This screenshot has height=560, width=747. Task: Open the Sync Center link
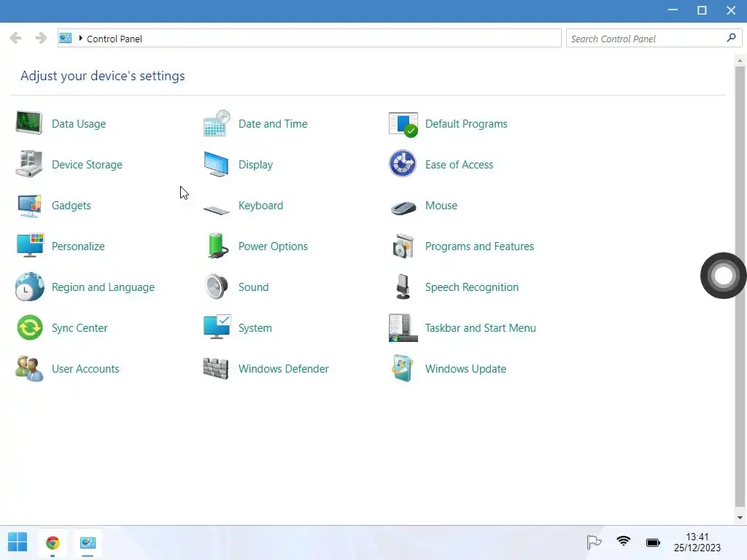coord(80,328)
